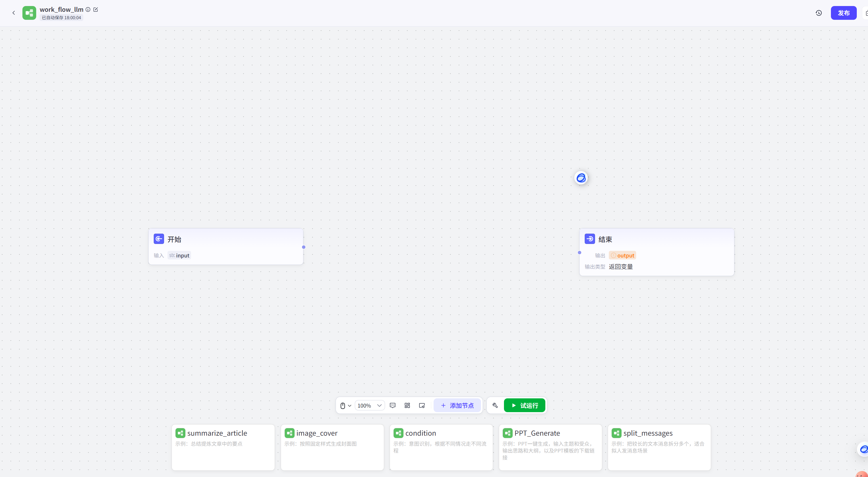Toggle the minimap icon in toolbar

tap(422, 405)
